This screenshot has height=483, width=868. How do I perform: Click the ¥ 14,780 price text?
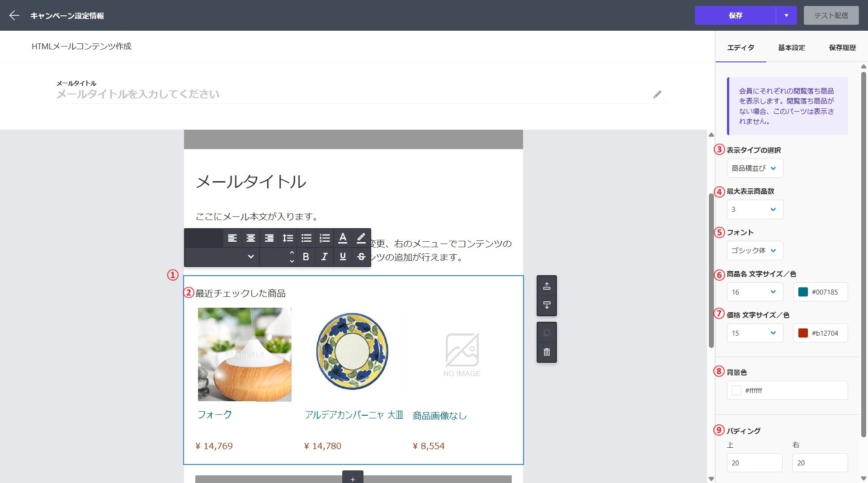pyautogui.click(x=322, y=446)
